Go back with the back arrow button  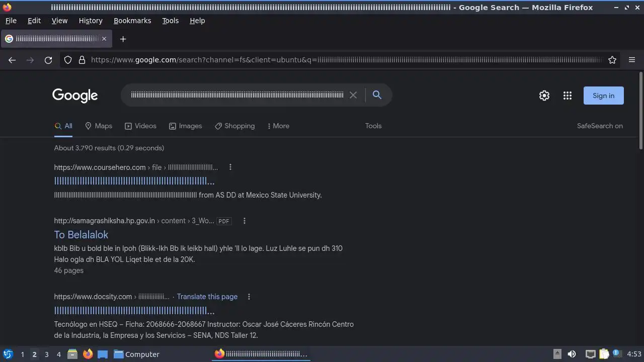(12, 60)
